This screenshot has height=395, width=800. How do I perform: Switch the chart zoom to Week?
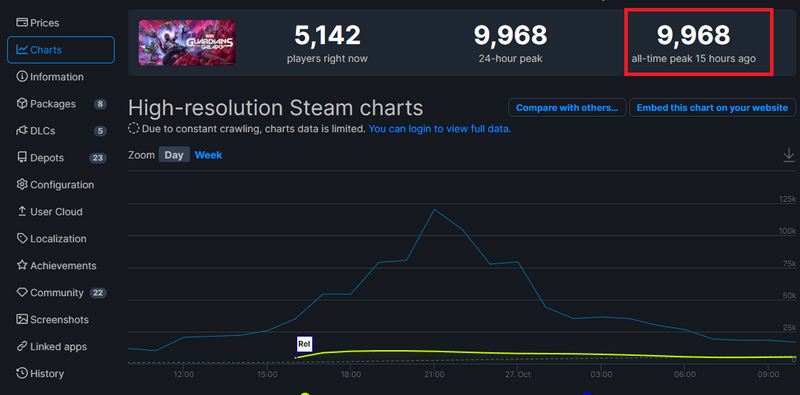click(208, 155)
